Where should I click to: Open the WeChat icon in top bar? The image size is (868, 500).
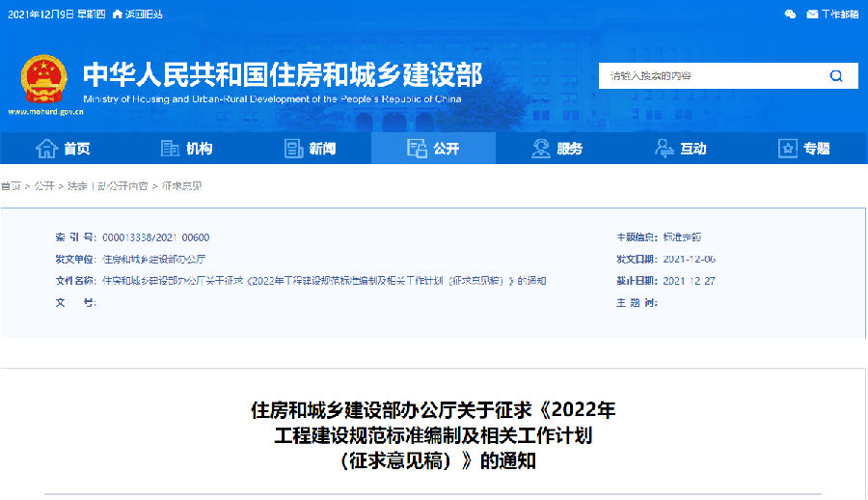pyautogui.click(x=791, y=14)
